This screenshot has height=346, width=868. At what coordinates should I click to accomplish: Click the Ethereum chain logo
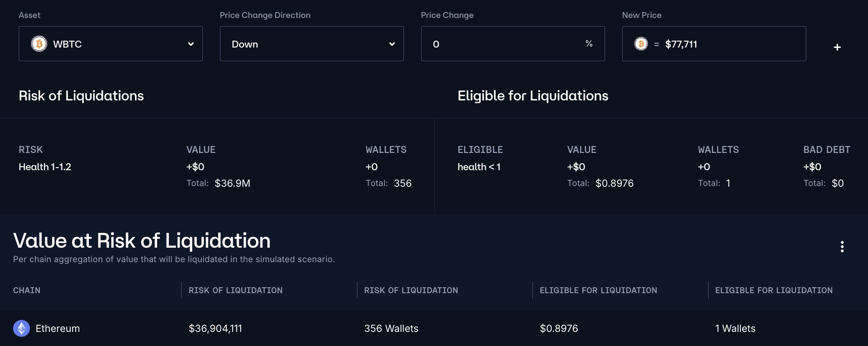21,328
